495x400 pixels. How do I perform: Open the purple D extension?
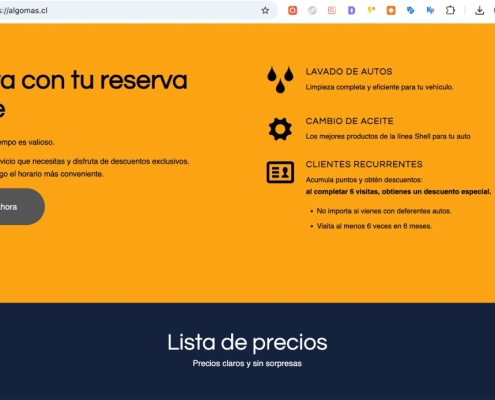point(351,11)
